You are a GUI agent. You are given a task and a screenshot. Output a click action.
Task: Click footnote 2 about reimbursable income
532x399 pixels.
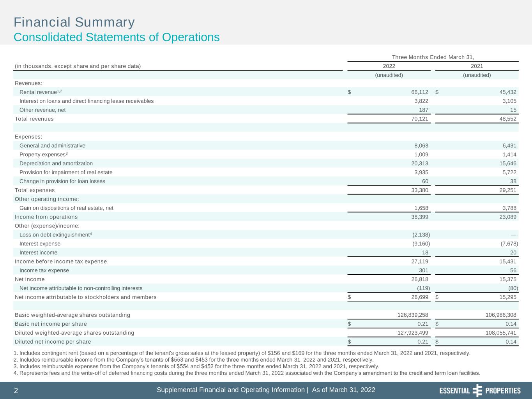193,360
